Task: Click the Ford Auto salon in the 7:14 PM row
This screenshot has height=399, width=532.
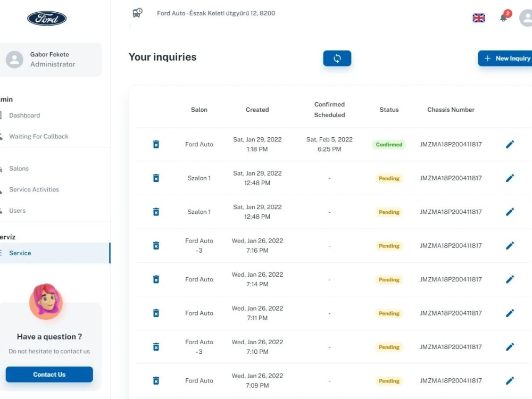Action: click(x=199, y=279)
